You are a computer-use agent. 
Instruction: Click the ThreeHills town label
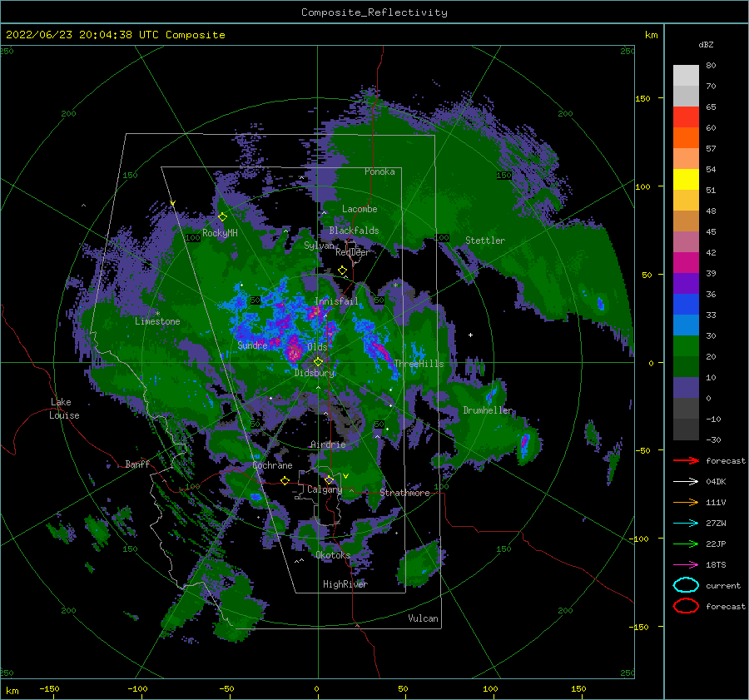pyautogui.click(x=419, y=364)
